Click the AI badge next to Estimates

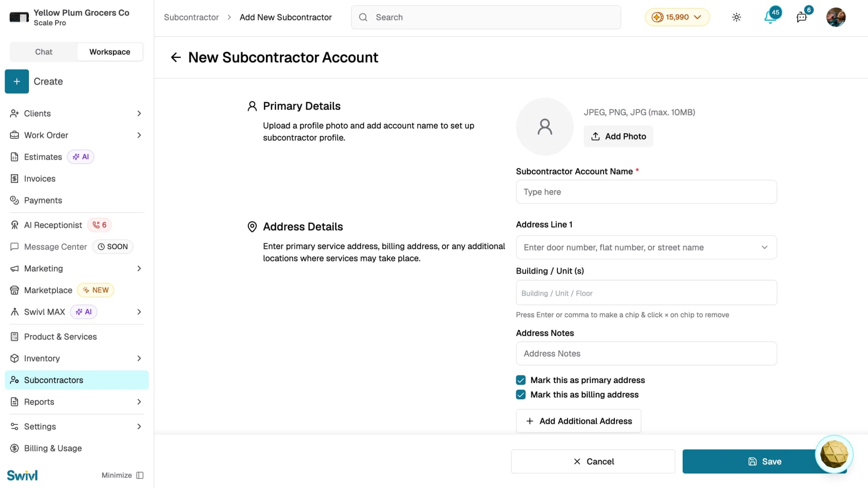pyautogui.click(x=80, y=157)
